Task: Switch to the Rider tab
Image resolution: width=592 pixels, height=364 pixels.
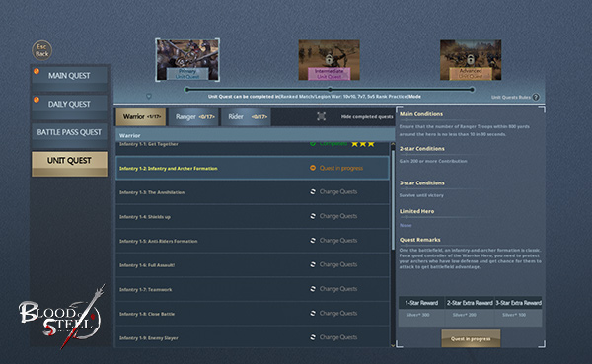Action: click(246, 117)
